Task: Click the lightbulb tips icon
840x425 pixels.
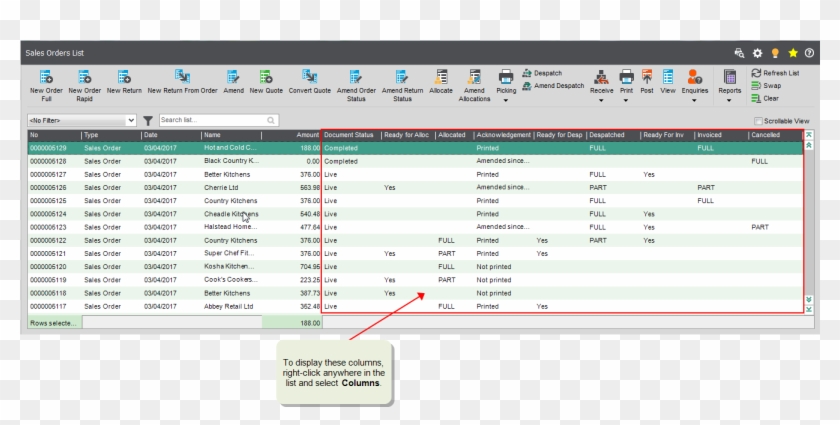Action: pyautogui.click(x=775, y=53)
